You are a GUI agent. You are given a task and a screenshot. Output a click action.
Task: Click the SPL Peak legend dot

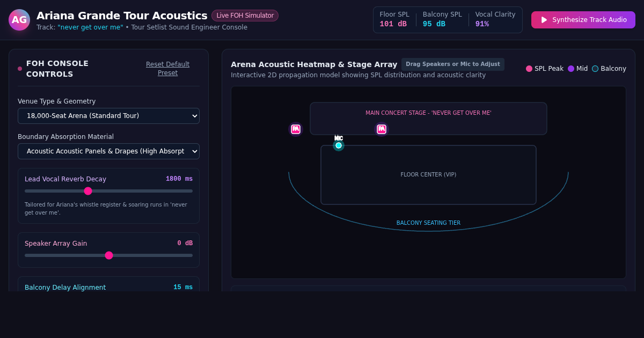tap(529, 69)
